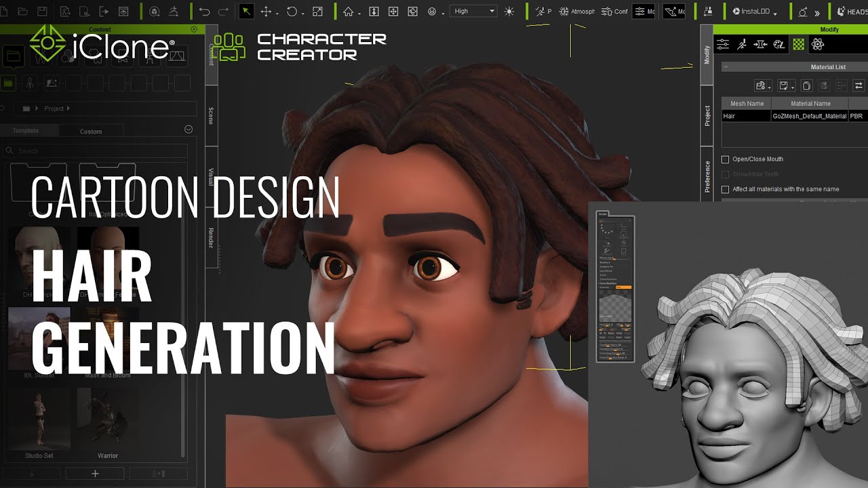The width and height of the screenshot is (868, 488).
Task: Select the Rotate tool
Action: (292, 12)
